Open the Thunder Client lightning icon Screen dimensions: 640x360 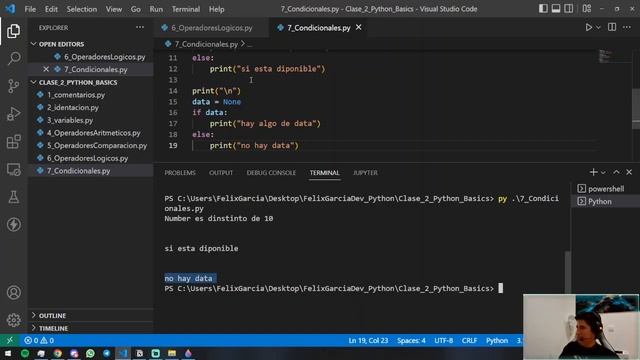click(13, 224)
